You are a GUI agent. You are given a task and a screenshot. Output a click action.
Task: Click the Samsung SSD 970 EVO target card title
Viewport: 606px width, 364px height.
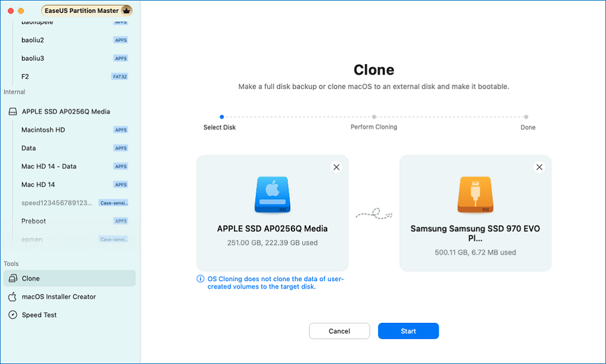pos(475,233)
